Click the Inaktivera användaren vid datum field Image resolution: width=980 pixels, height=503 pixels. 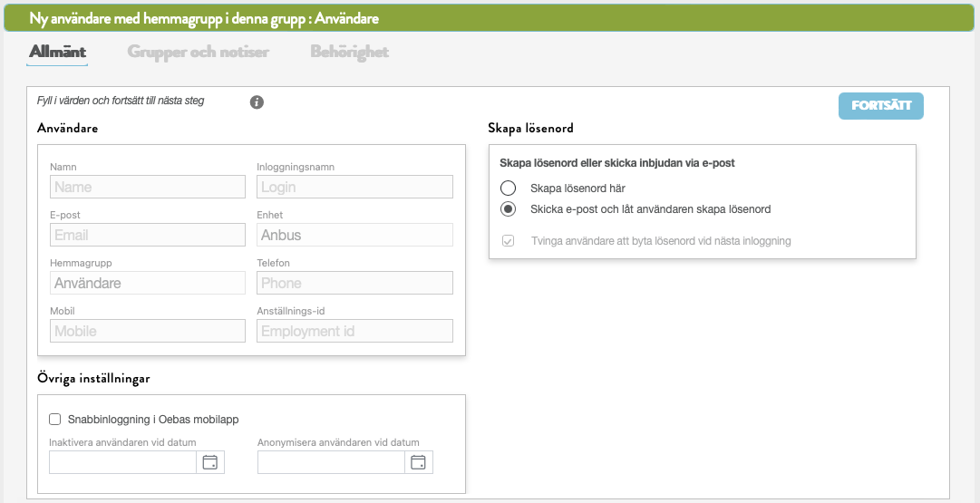click(122, 462)
